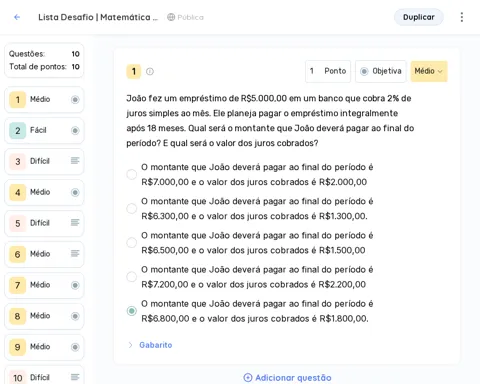
Task: Click the Difícil label of question 3
Action: (x=40, y=161)
